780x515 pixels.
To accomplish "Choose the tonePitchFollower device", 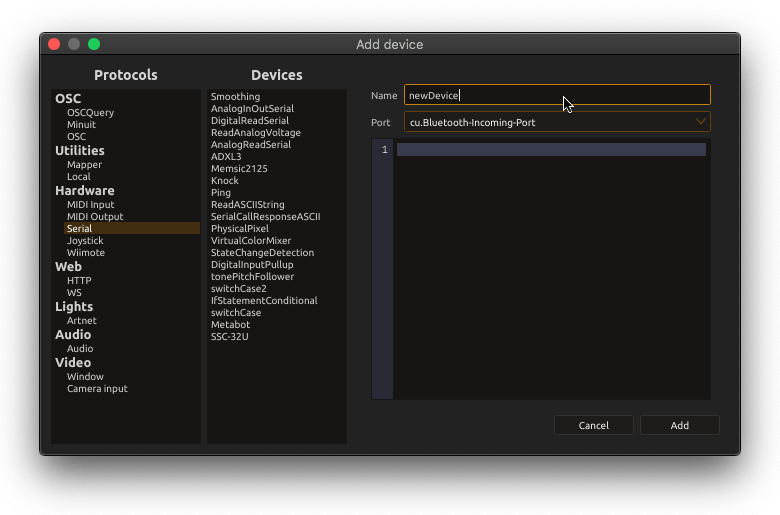I will pyautogui.click(x=252, y=276).
